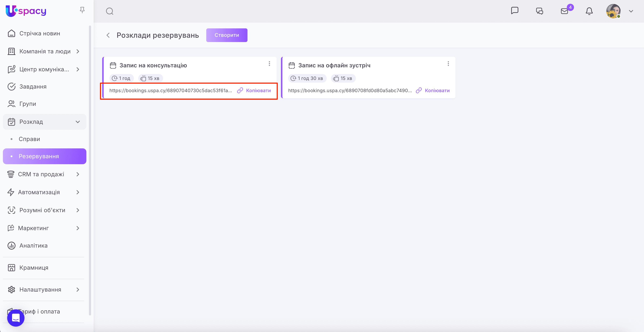The image size is (644, 332).
Task: Click the Uspacy logo
Action: click(x=26, y=11)
